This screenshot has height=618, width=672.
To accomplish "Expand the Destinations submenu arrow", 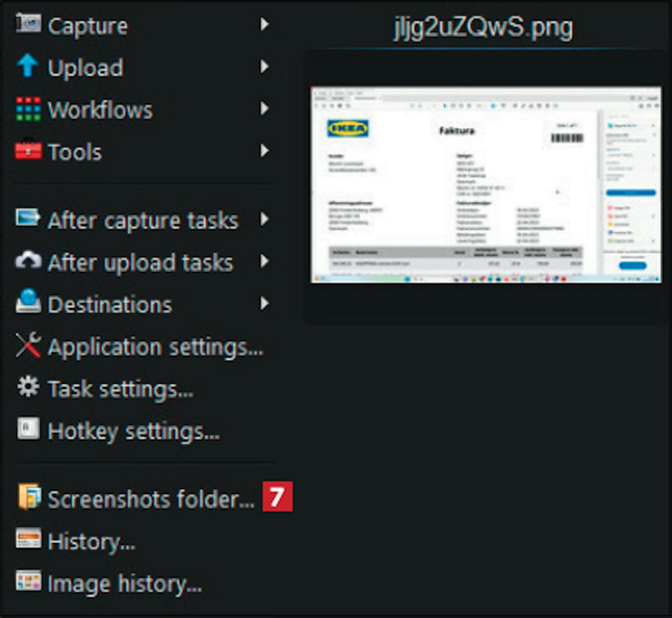I will click(265, 304).
